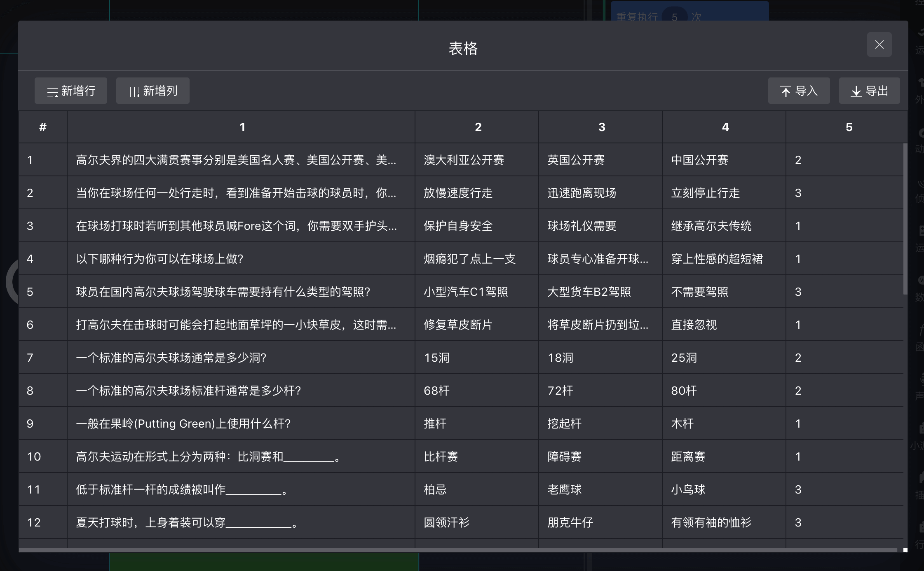Select cell containing 72杆
Viewport: 924px width, 571px height.
coord(560,391)
